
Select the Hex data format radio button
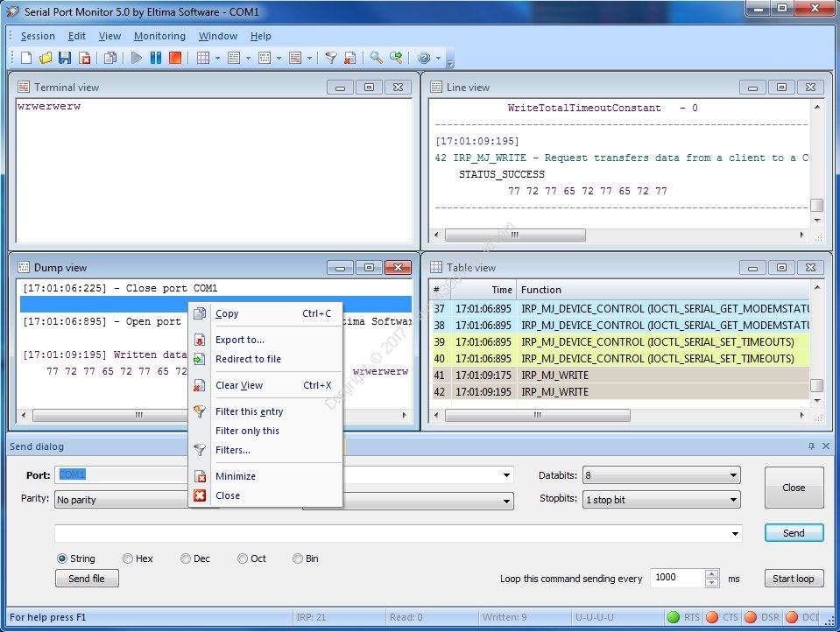point(129,558)
